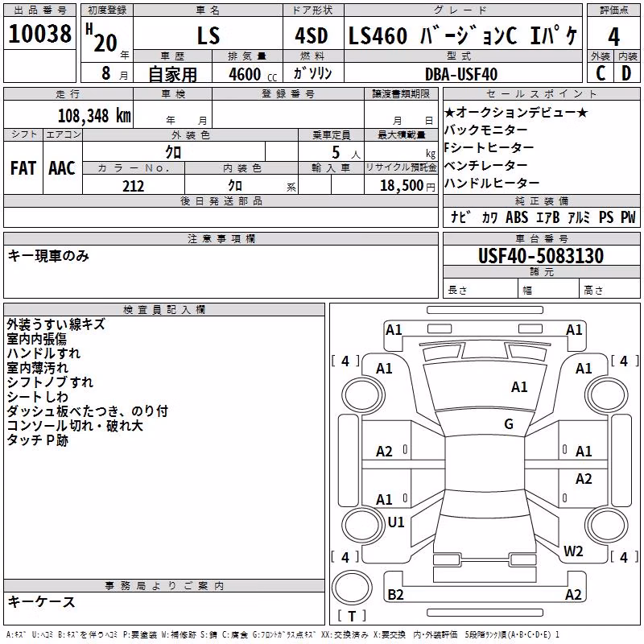
Task: Select exterior color value クロ under 外装色
Action: click(173, 152)
